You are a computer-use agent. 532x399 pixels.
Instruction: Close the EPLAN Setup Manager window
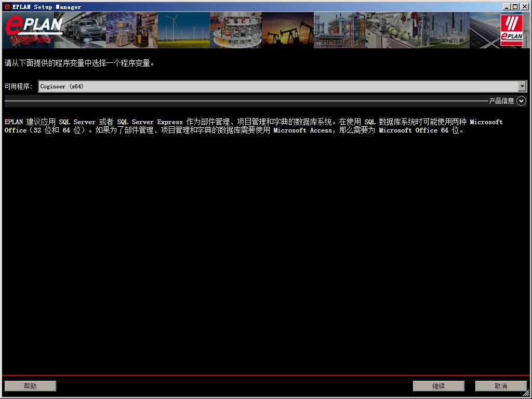point(524,6)
